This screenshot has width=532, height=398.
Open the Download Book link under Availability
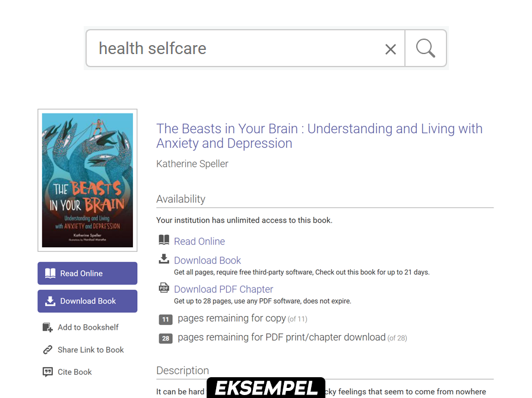[x=207, y=260]
